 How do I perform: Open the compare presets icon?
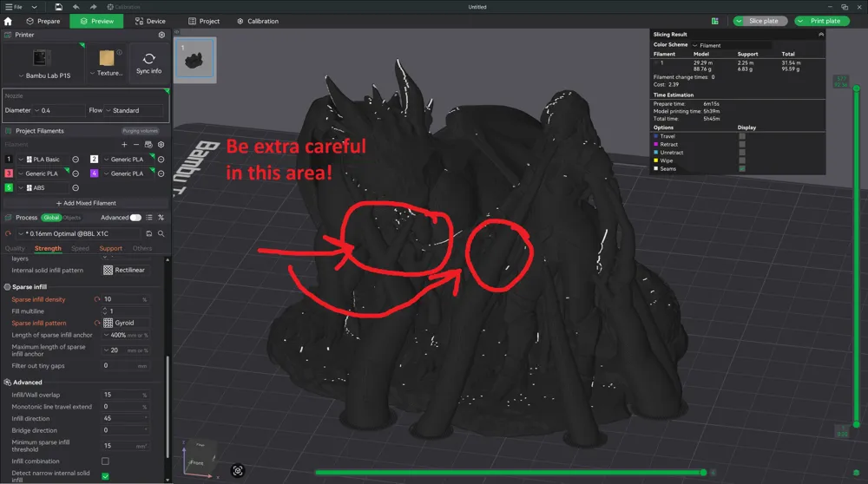[161, 218]
